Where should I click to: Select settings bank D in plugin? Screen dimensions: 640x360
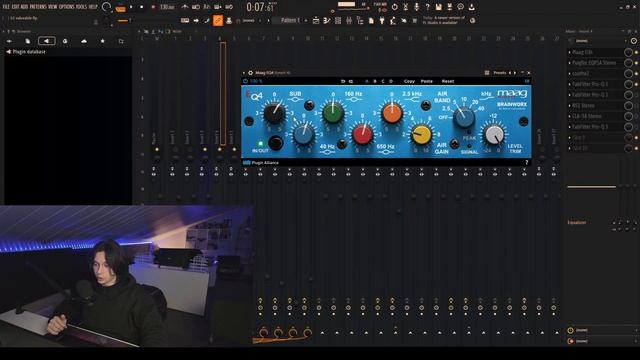click(391, 81)
